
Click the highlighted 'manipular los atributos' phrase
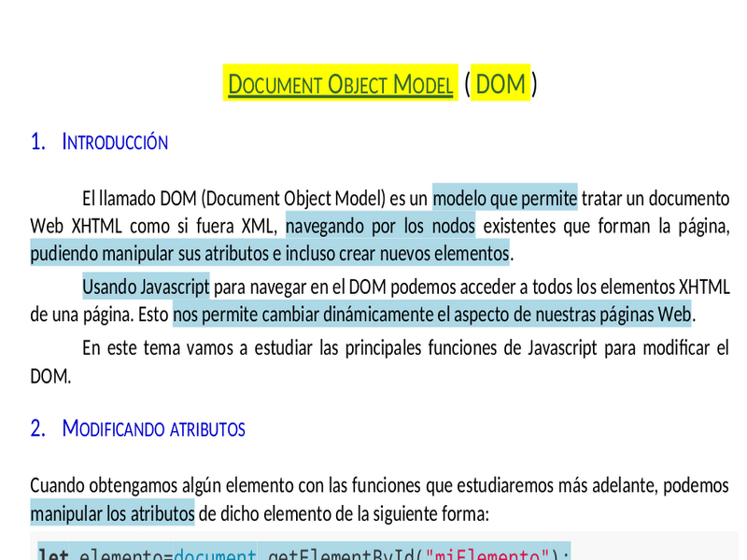click(x=112, y=513)
